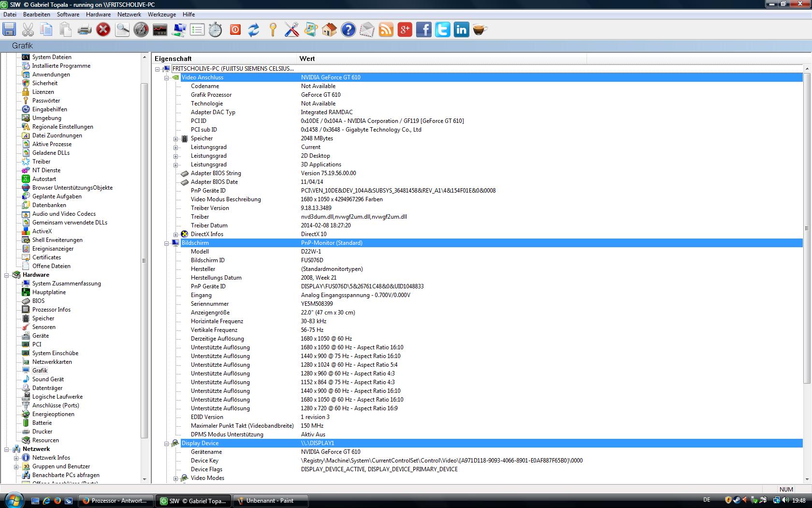Open the Hardware menu
This screenshot has width=812, height=508.
point(99,15)
